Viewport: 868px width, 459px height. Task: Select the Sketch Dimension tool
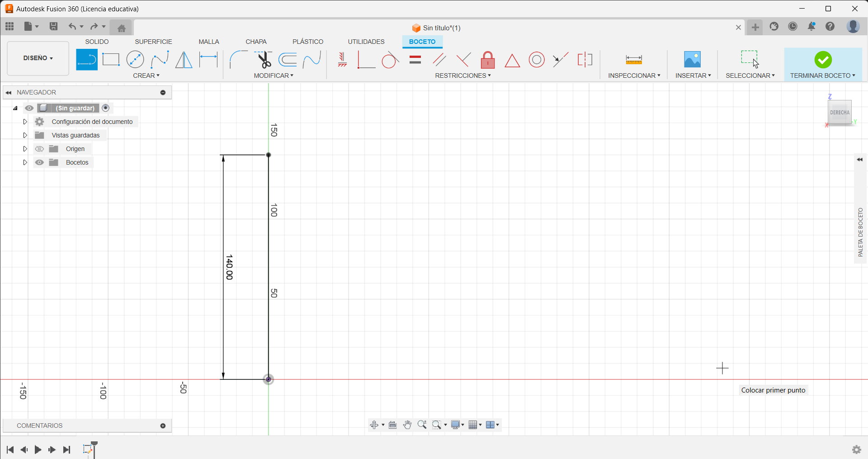coord(208,60)
